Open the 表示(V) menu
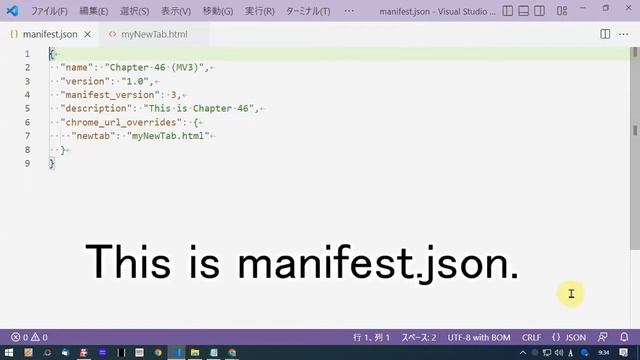 tap(176, 11)
